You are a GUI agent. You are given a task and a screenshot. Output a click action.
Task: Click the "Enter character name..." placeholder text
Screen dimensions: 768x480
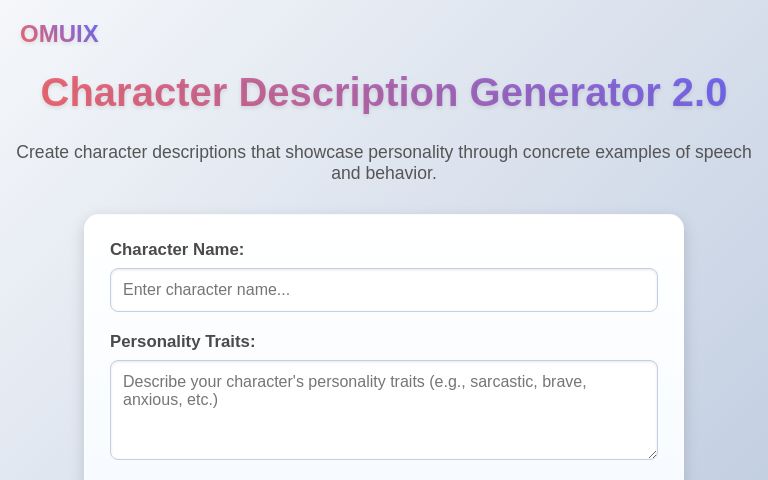coord(206,290)
